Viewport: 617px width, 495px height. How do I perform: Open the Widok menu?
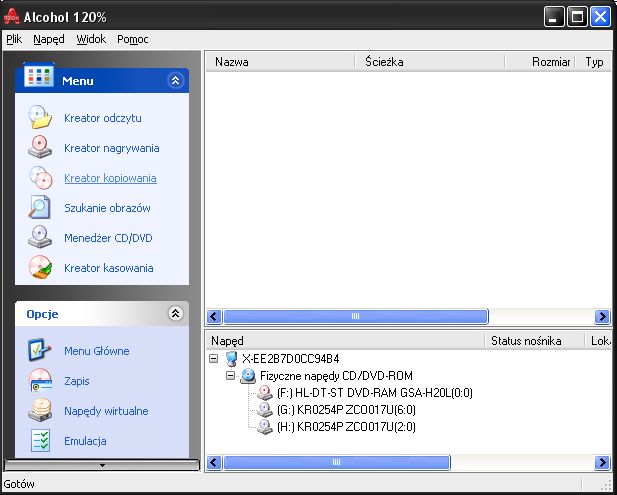pos(91,39)
